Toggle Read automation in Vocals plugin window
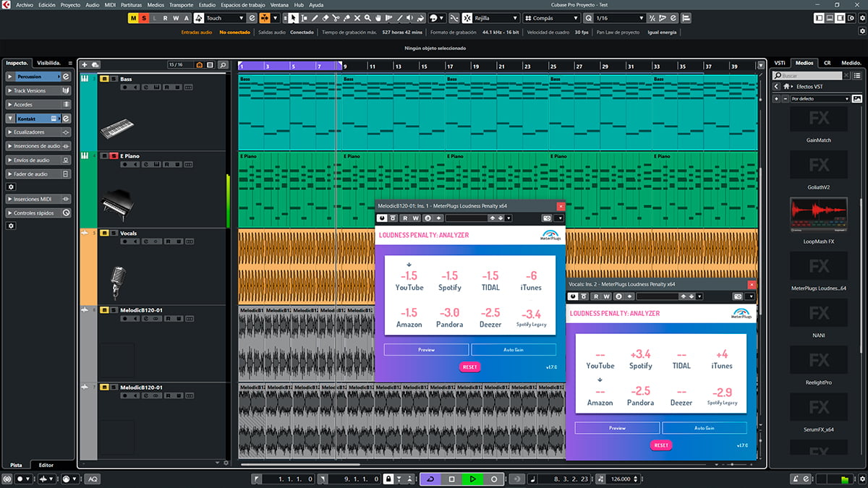The height and width of the screenshot is (488, 868). (x=597, y=296)
